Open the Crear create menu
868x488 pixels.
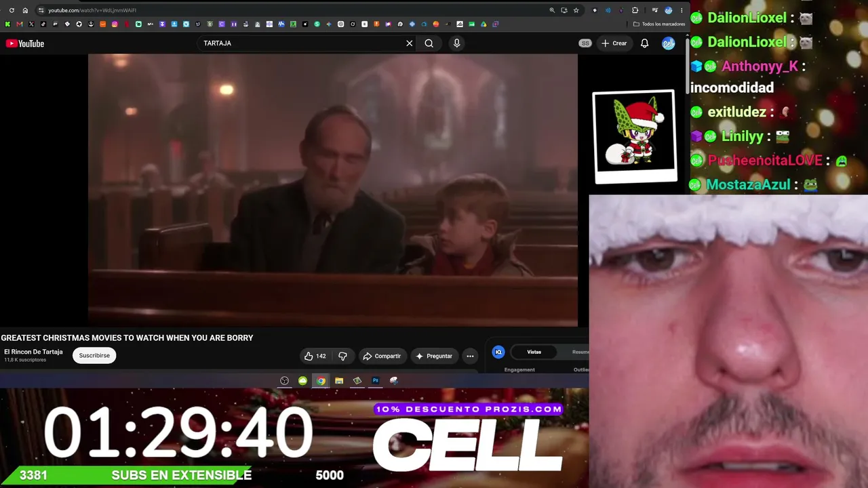(x=614, y=43)
